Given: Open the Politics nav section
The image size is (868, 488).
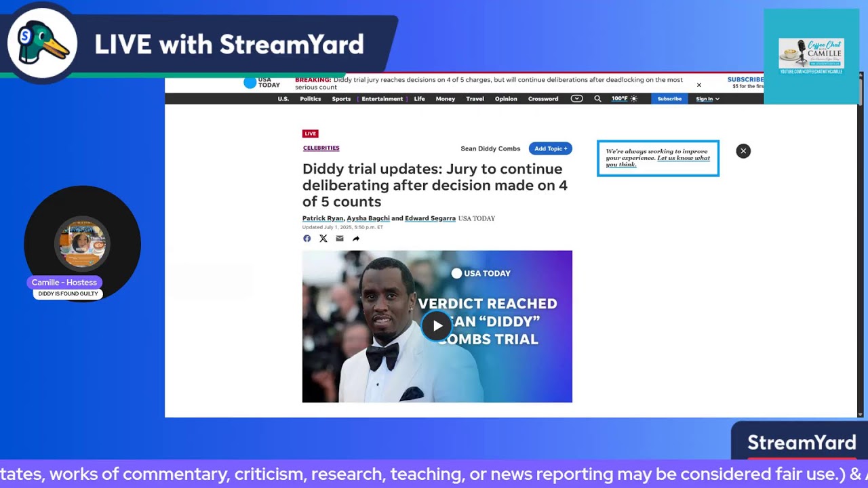Looking at the screenshot, I should tap(311, 99).
